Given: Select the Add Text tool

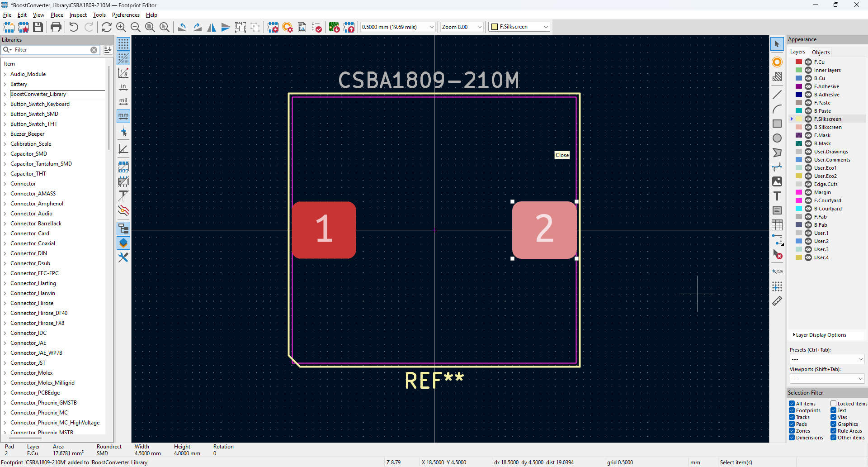Looking at the screenshot, I should (777, 196).
